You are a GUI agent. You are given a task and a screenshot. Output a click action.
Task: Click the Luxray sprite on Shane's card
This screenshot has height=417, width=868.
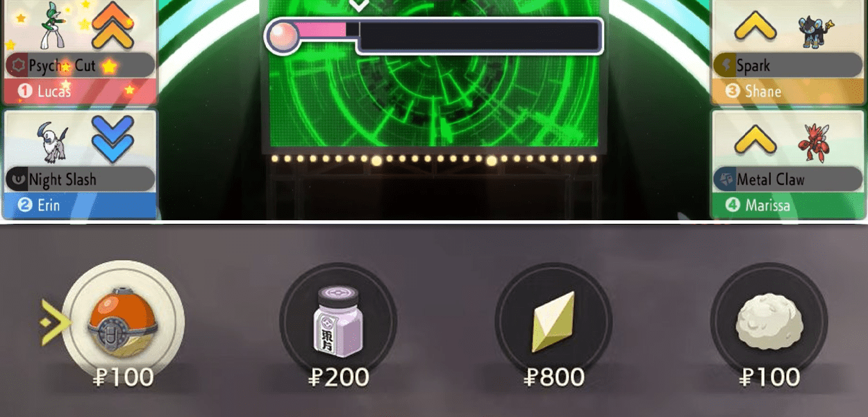[x=813, y=31]
